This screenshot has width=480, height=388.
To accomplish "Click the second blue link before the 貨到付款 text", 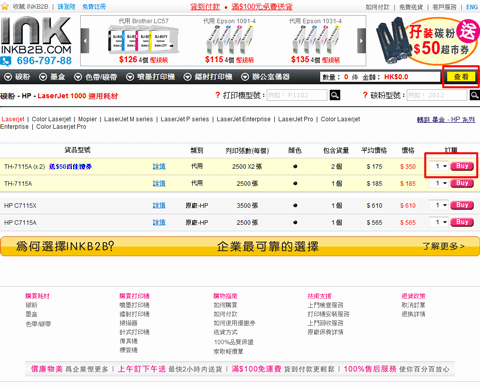I will (x=94, y=7).
